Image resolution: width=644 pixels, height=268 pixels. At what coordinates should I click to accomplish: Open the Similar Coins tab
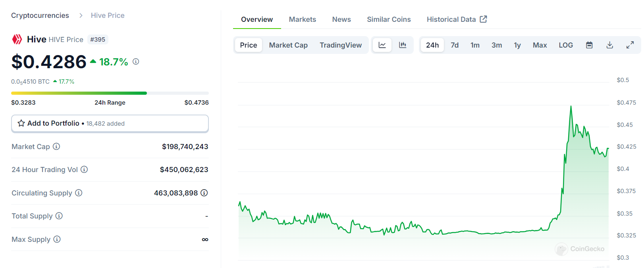click(389, 19)
